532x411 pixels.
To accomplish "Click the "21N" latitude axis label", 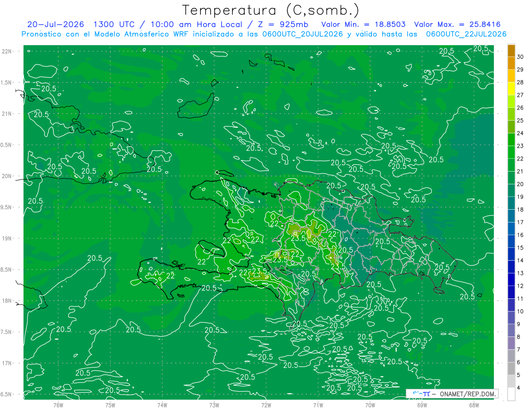I will 7,114.
